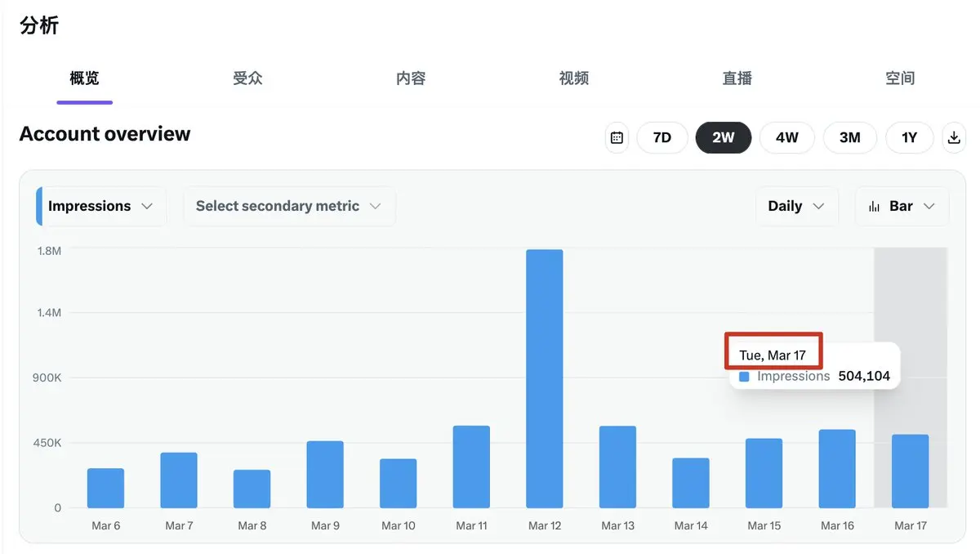The width and height of the screenshot is (980, 554).
Task: Select the 2W time range
Action: coord(724,137)
